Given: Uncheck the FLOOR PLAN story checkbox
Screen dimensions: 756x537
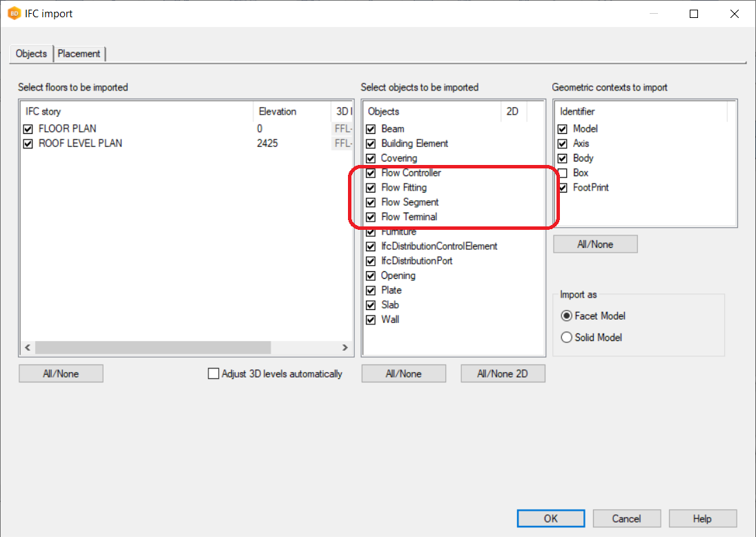Looking at the screenshot, I should (x=28, y=129).
